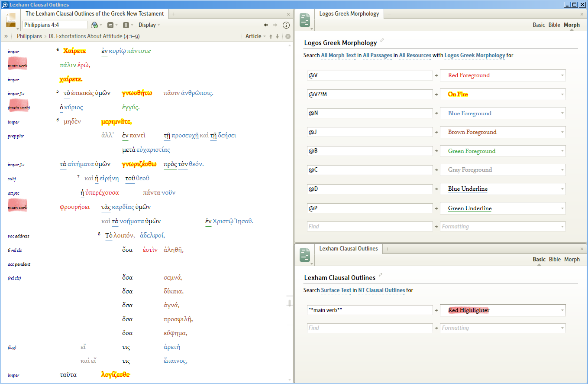Select the Lexham Clausal Outlines of the Greek New Testament tab
Screen dimensions: 588x384
point(94,14)
